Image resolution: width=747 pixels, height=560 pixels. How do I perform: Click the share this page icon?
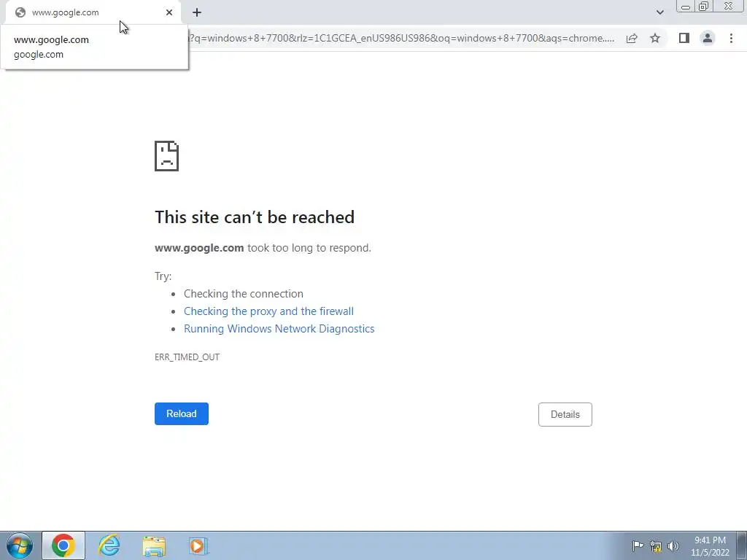(632, 38)
